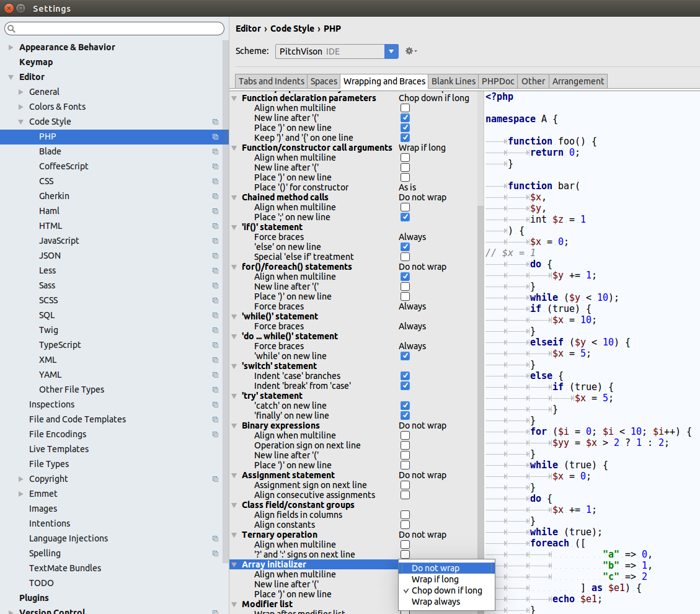This screenshot has height=614, width=700.
Task: Click the project icon next to Spelling
Action: (x=215, y=553)
